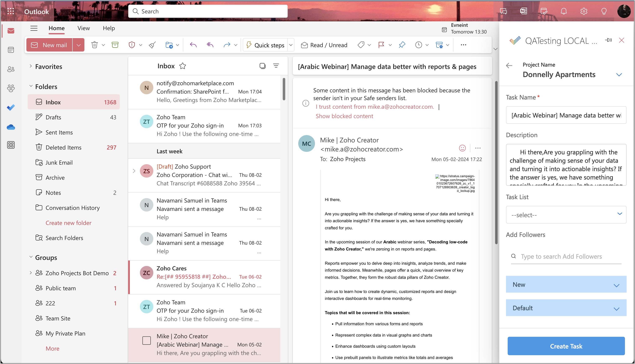
Task: Click the emoji reaction icon on email
Action: (462, 148)
